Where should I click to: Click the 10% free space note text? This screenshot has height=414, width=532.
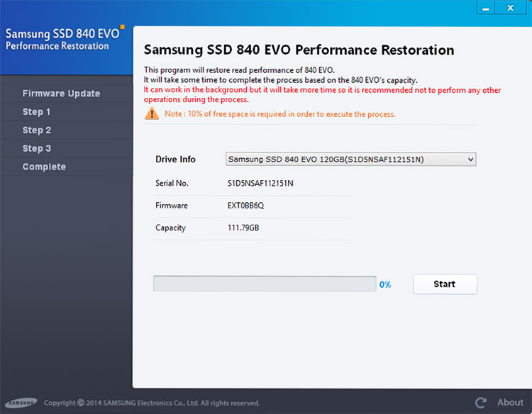click(x=280, y=114)
